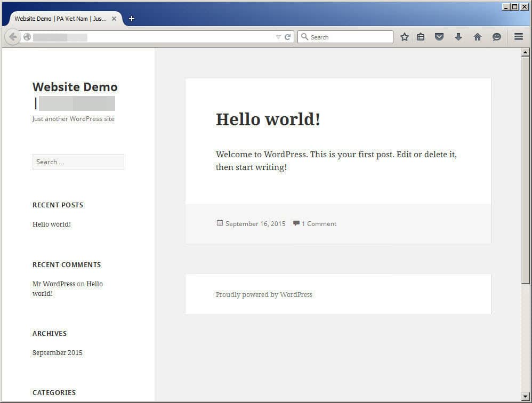Click the Pocket save icon
Screen dimensions: 532x403
coord(439,37)
